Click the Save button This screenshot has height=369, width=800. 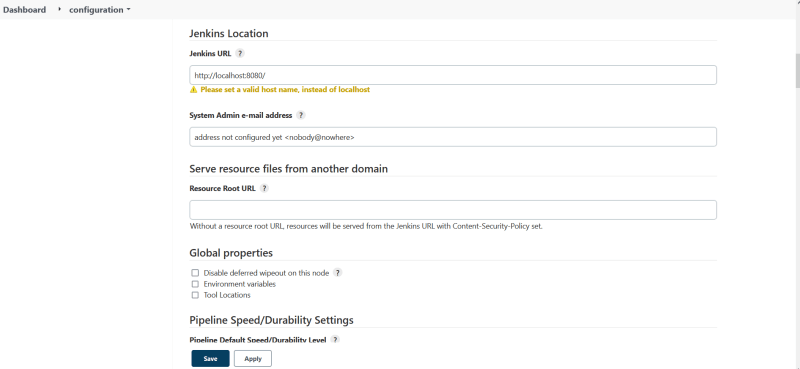coord(210,359)
